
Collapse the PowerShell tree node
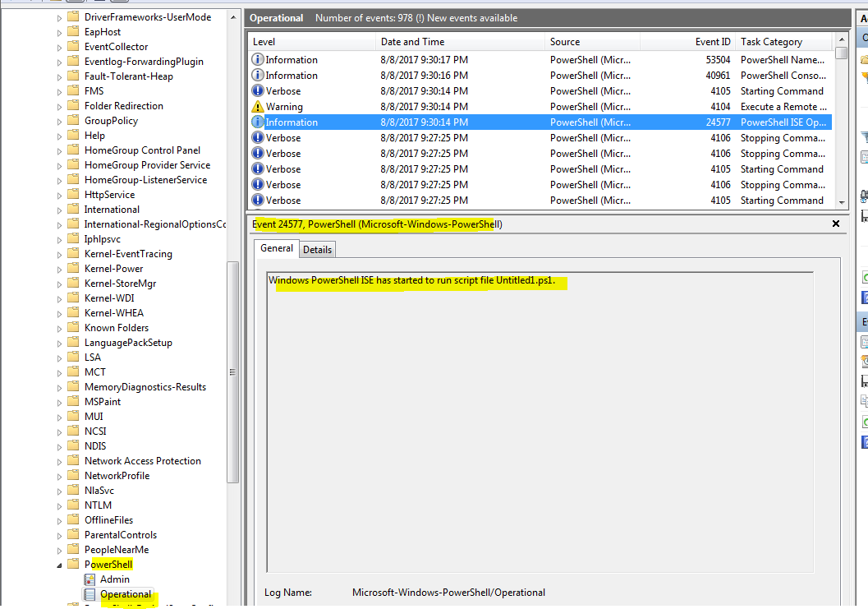tap(57, 564)
